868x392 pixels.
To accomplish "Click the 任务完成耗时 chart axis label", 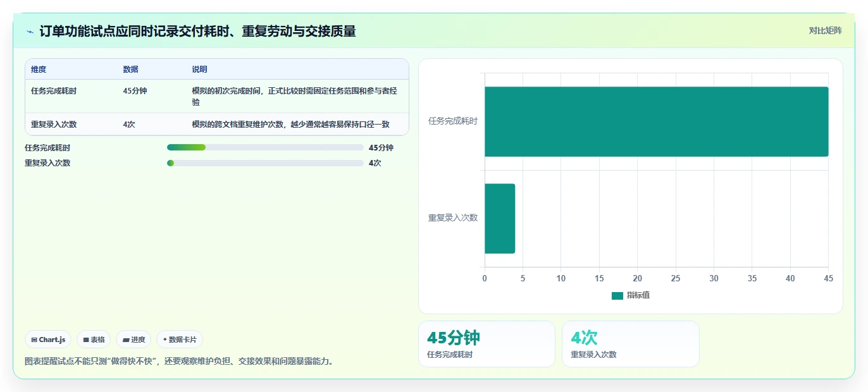I will coord(453,121).
